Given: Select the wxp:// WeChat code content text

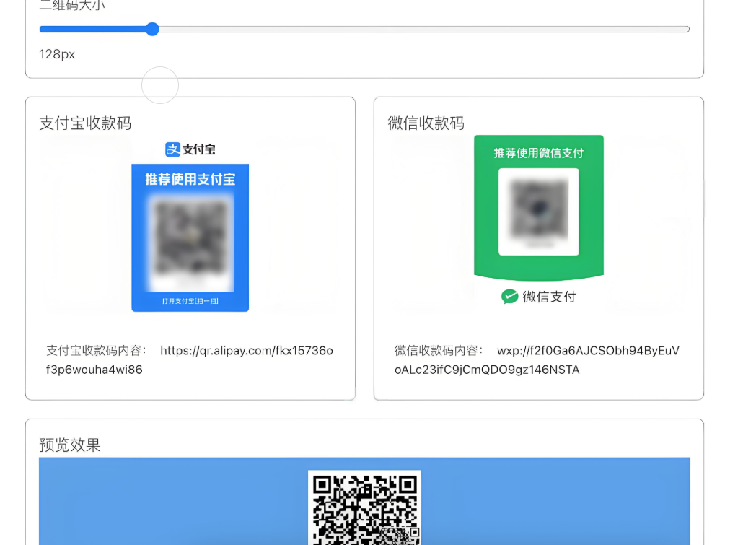Looking at the screenshot, I should (x=537, y=359).
